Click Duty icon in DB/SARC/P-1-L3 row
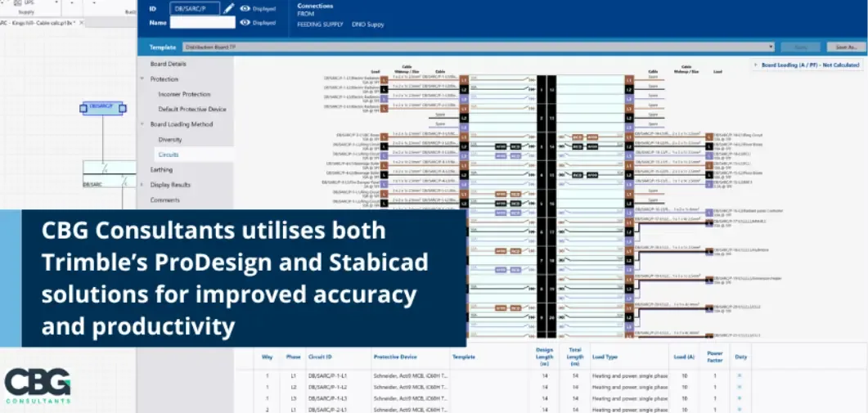This screenshot has height=413, width=868. (x=740, y=398)
